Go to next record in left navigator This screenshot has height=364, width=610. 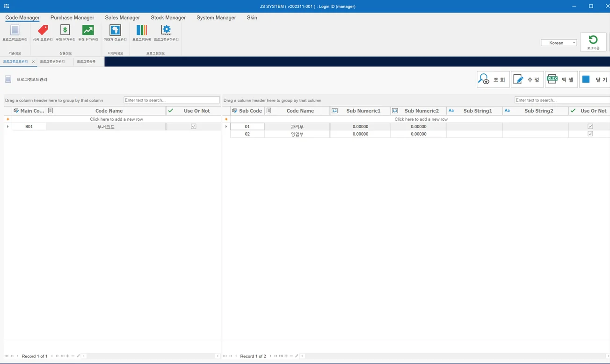pos(52,356)
